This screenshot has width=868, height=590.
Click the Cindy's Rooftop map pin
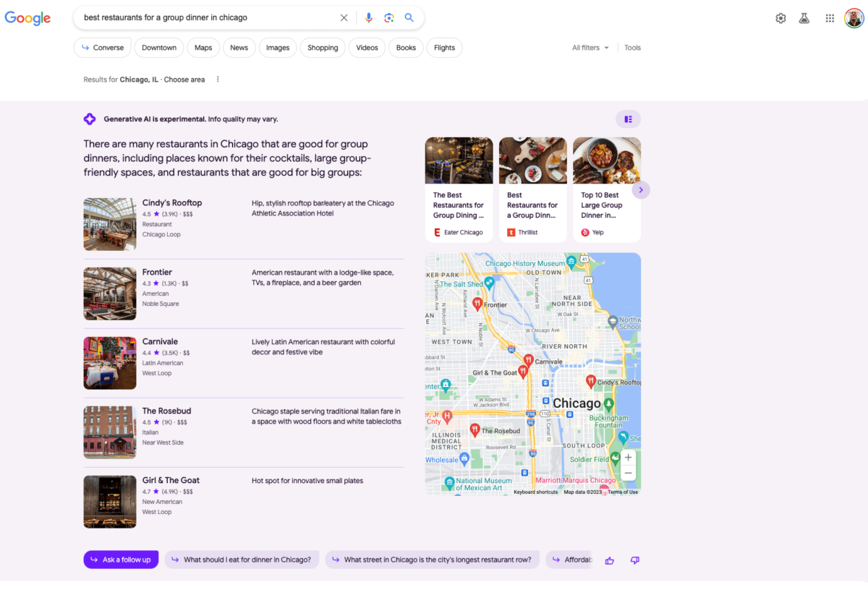591,380
